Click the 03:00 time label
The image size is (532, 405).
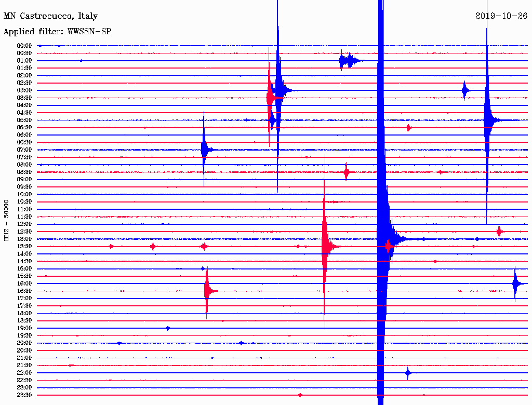[x=24, y=90]
